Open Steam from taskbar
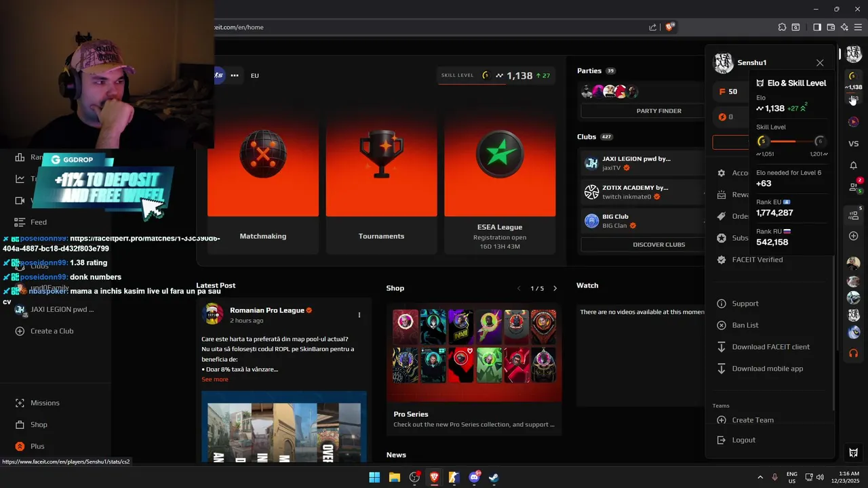The width and height of the screenshot is (868, 488). [494, 477]
